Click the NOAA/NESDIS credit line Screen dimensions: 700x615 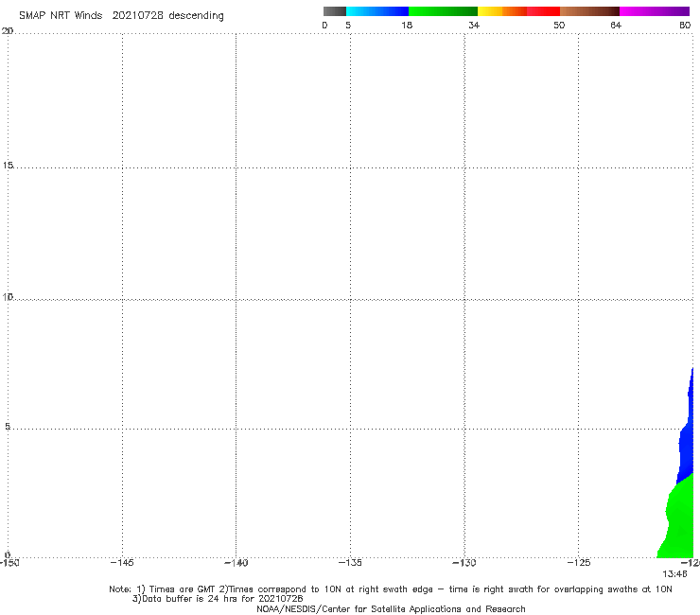[391, 608]
